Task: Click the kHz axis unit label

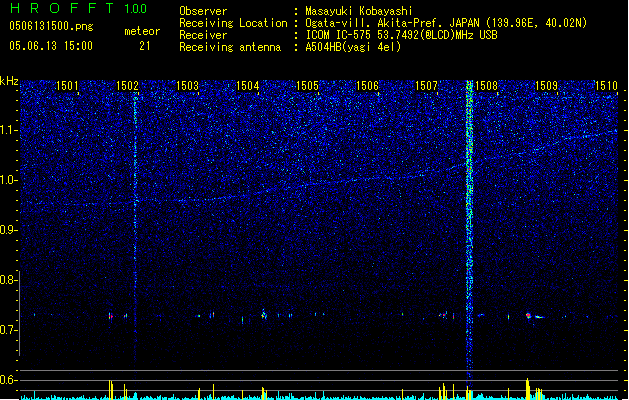Action: [9, 81]
